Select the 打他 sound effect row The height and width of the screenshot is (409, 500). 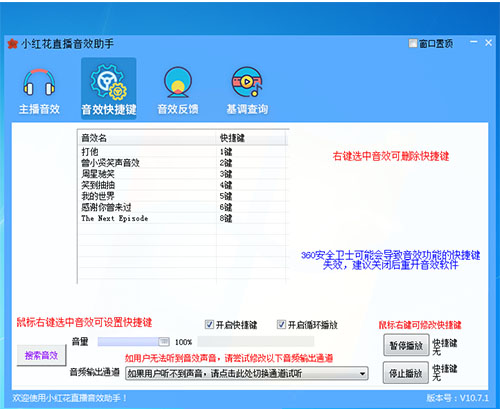(x=182, y=152)
